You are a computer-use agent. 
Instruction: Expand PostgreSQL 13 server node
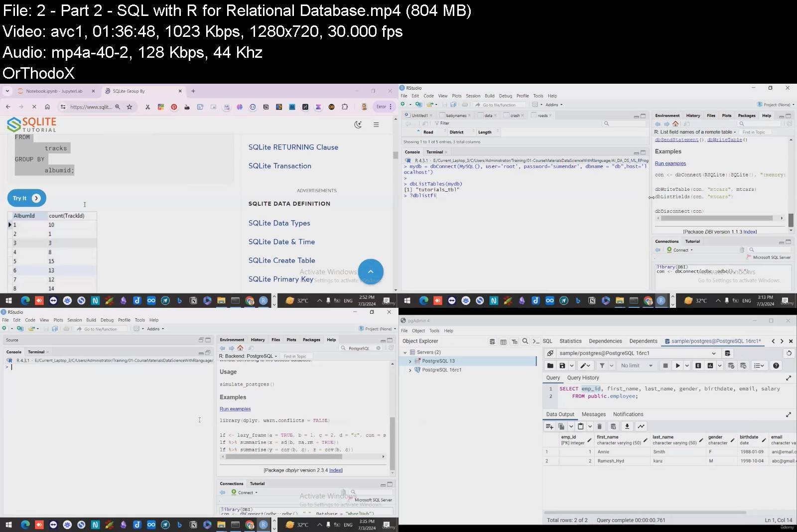click(410, 361)
